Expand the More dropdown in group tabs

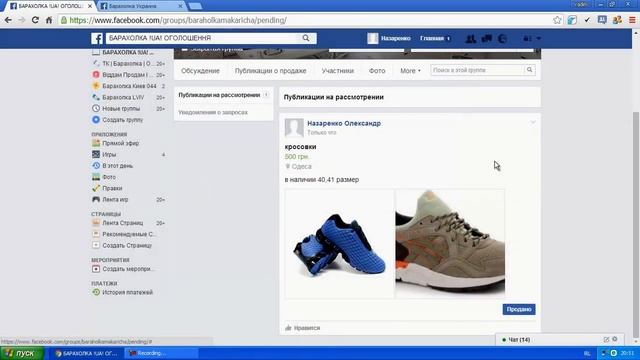click(x=410, y=71)
